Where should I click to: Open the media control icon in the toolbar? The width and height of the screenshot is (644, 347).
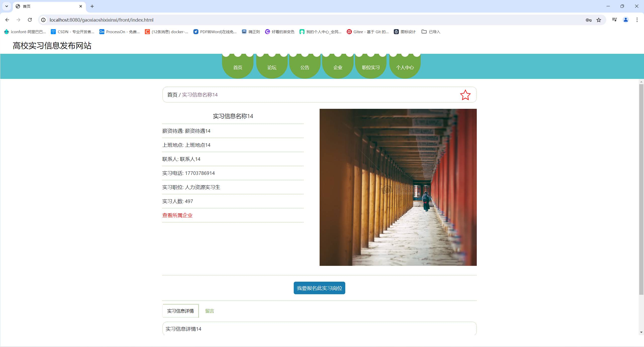(x=614, y=20)
